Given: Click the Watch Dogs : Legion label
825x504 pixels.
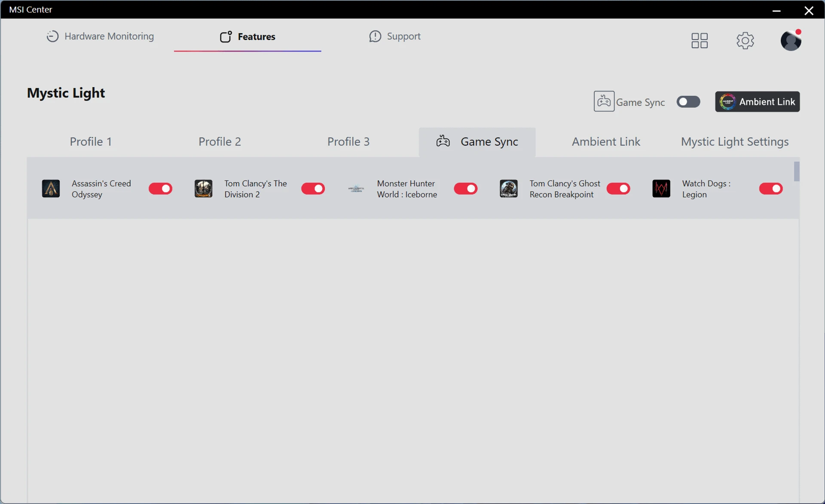Looking at the screenshot, I should coord(706,189).
